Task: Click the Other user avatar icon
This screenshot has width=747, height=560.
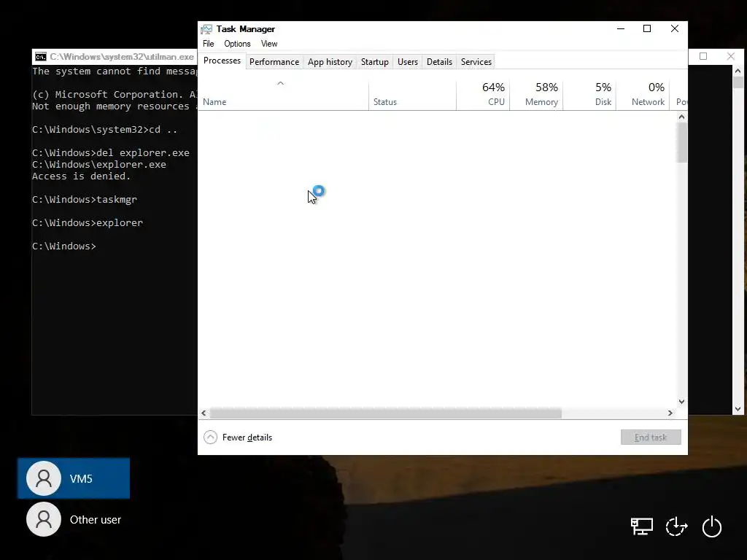Action: (43, 519)
